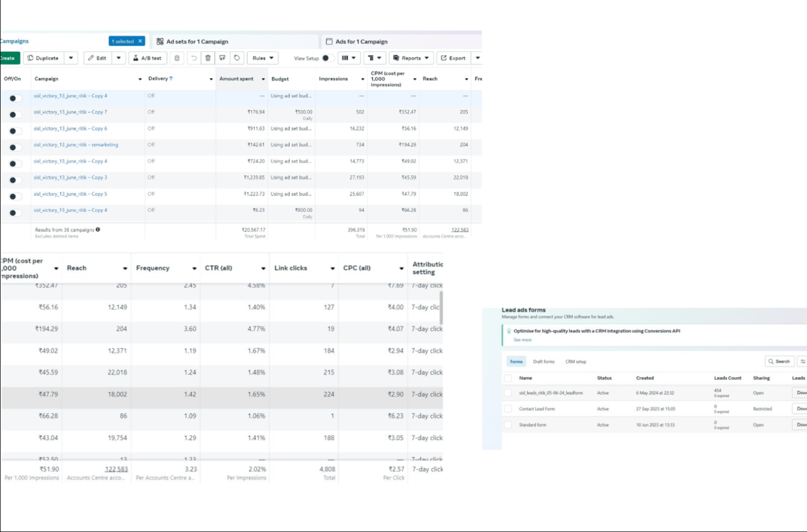Viewport: 807px width, 532px height.
Task: Click the undo arrow icon
Action: 194,58
